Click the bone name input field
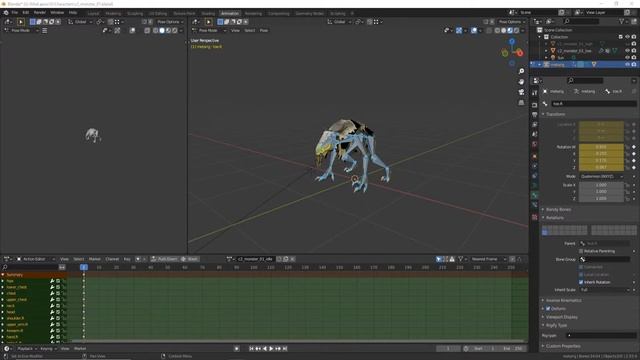The image size is (640, 360). pos(593,104)
